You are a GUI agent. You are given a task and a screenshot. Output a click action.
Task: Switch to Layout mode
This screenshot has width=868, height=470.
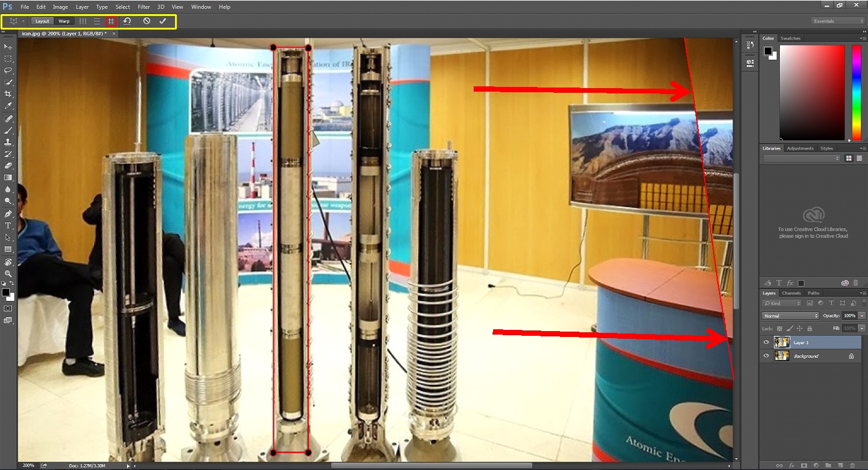click(42, 21)
